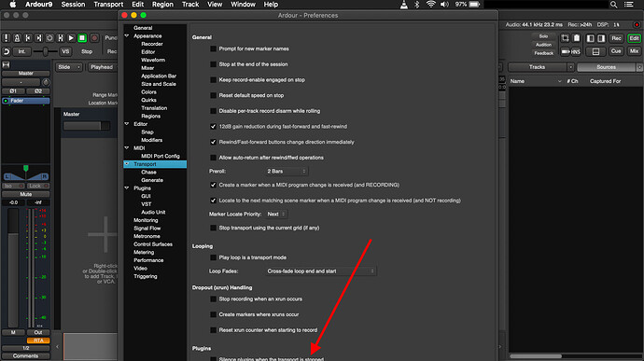
Task: Enable Prompt for new marker names
Action: pyautogui.click(x=213, y=49)
